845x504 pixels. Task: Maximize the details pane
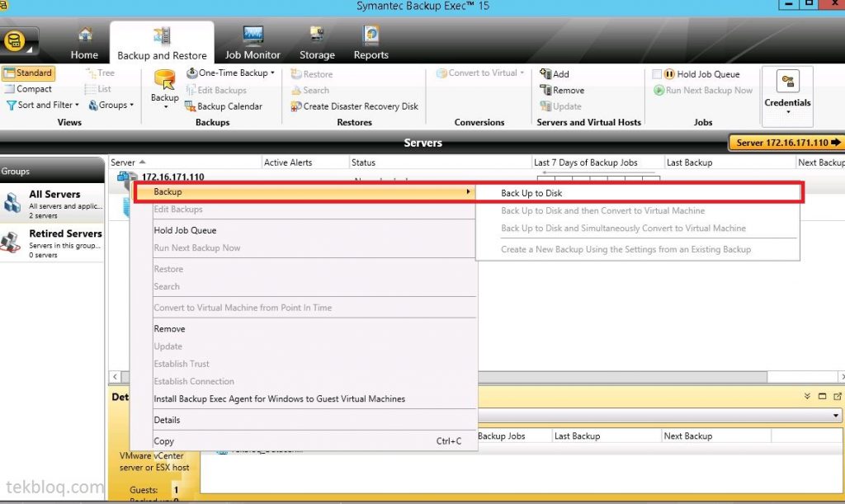tap(822, 396)
